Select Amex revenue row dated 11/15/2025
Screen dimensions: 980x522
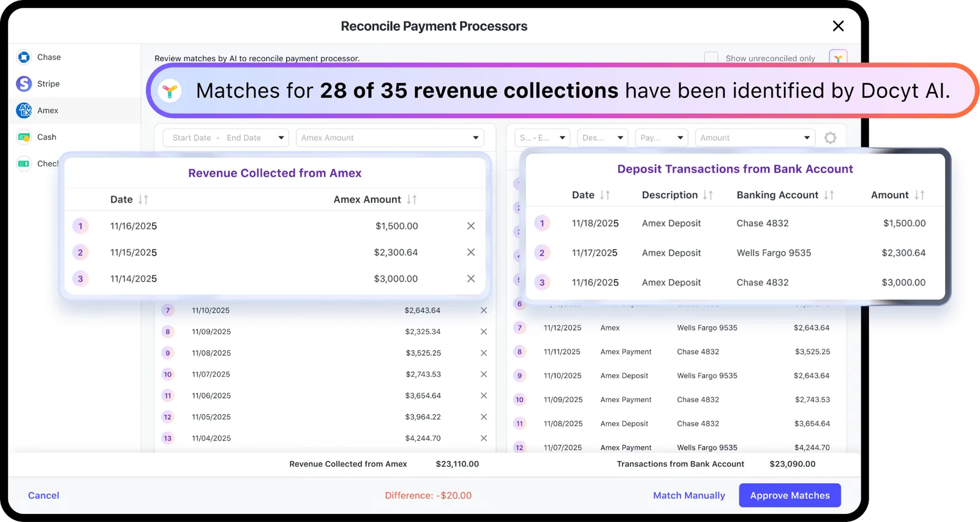[x=275, y=252]
